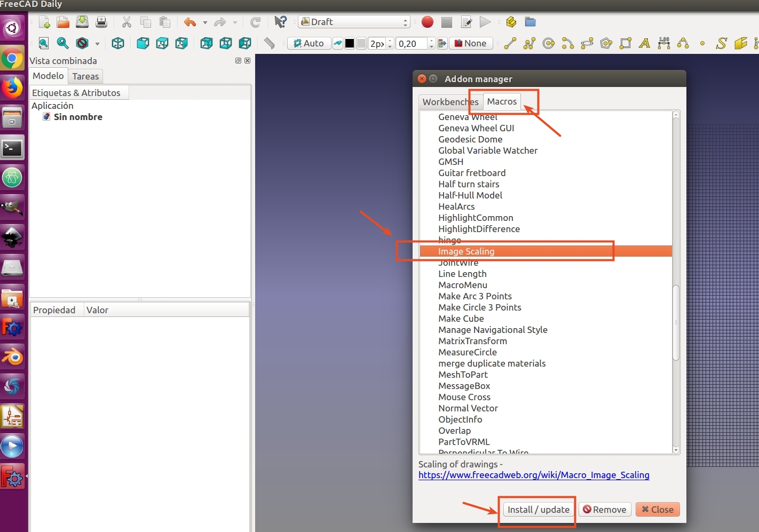Fit selection in view
This screenshot has height=532, width=759.
click(63, 43)
